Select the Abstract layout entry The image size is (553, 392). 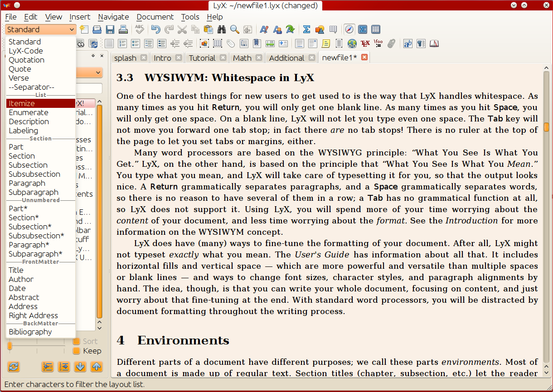click(41, 297)
